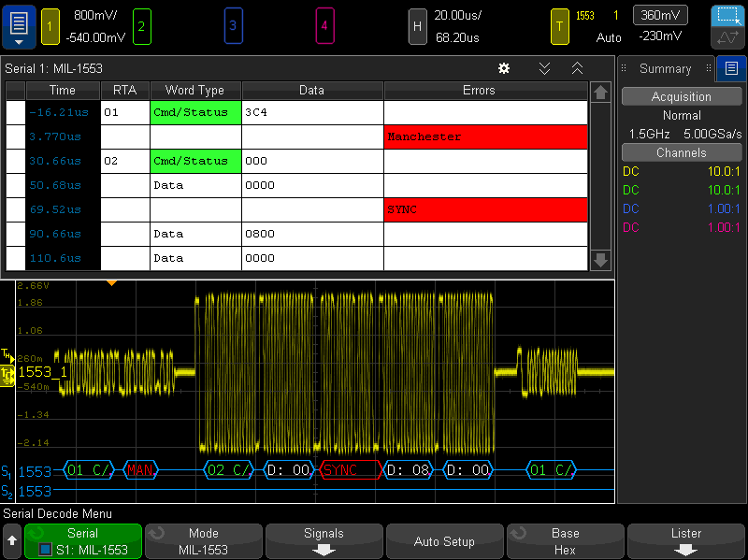This screenshot has height=560, width=748.
Task: Enable channel 3 input
Action: [x=234, y=26]
